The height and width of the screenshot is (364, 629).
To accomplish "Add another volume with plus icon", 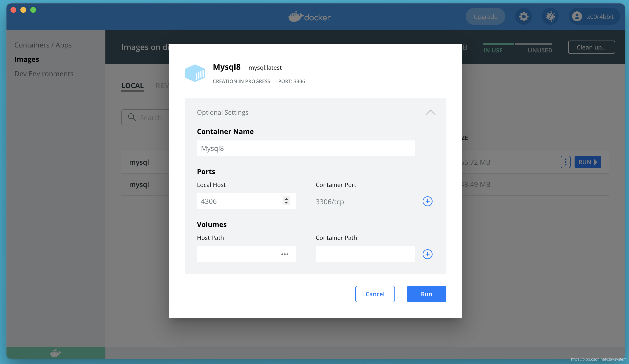I will pos(427,254).
